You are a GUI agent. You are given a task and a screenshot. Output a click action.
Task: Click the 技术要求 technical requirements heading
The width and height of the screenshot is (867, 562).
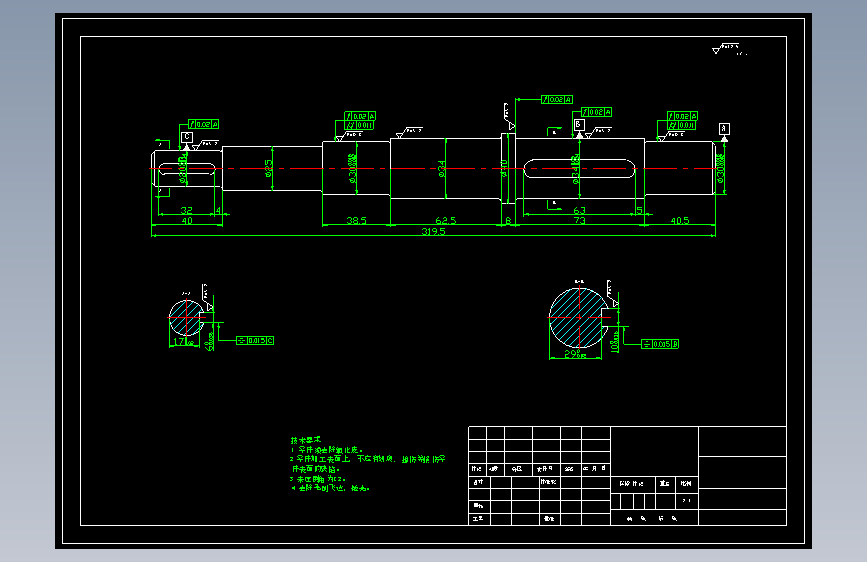click(x=305, y=440)
